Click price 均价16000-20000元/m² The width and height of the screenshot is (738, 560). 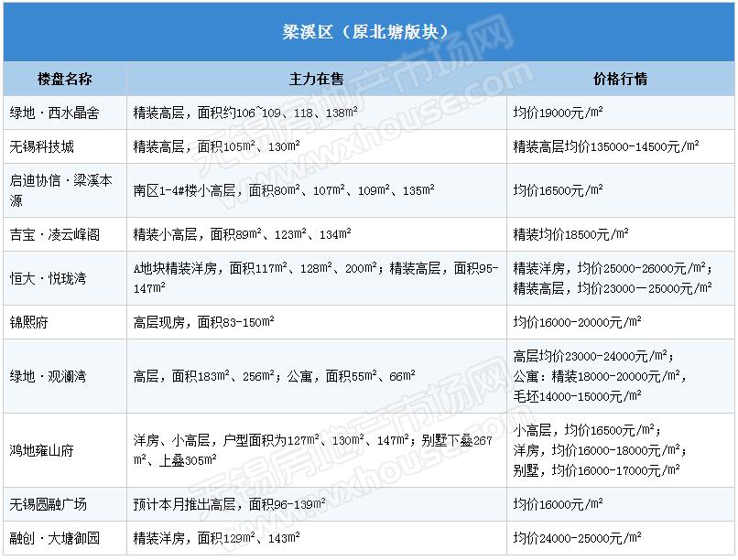coord(577,322)
